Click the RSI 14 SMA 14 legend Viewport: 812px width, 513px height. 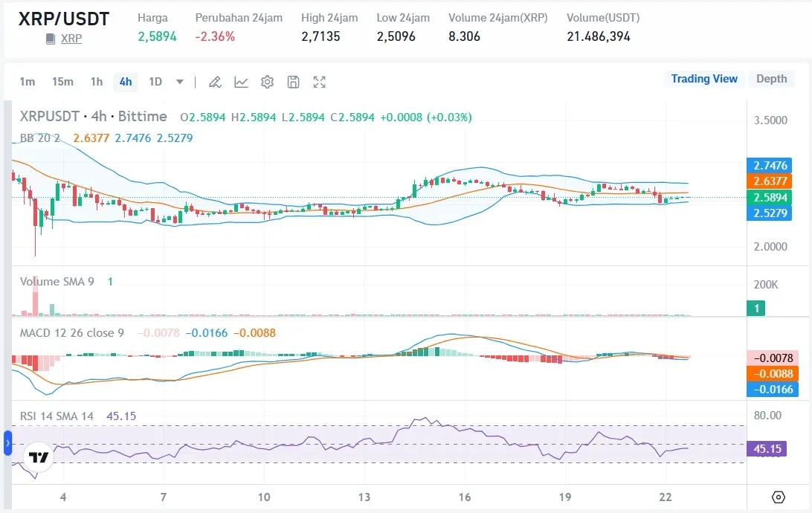(57, 416)
